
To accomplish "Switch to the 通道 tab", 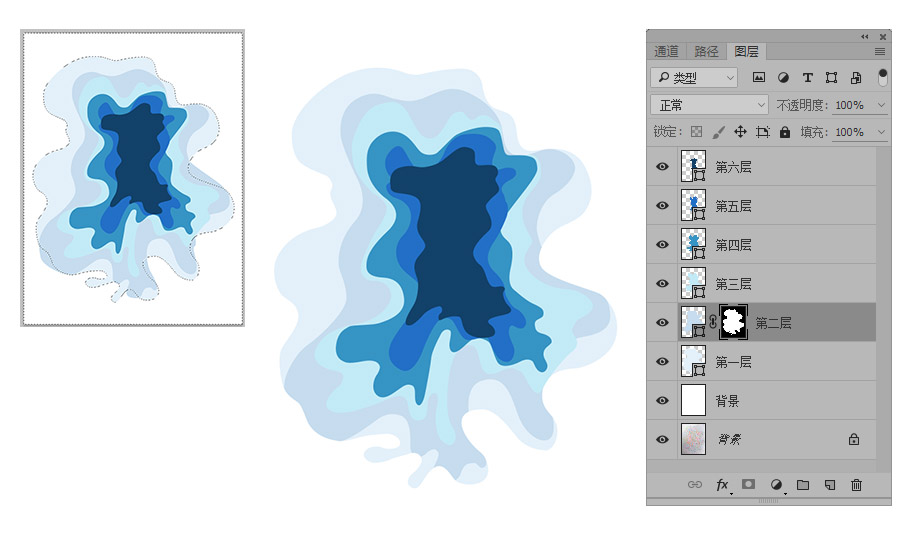I will click(x=666, y=51).
